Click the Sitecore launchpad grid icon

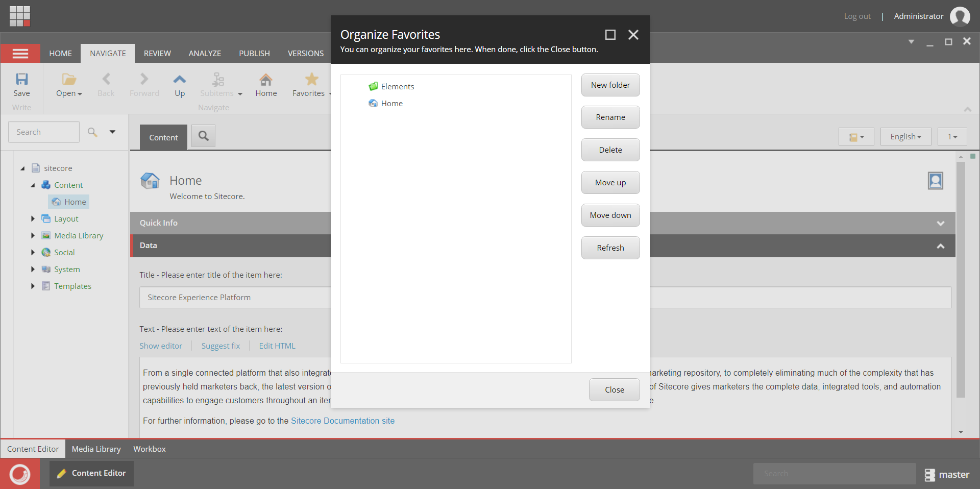pos(20,16)
